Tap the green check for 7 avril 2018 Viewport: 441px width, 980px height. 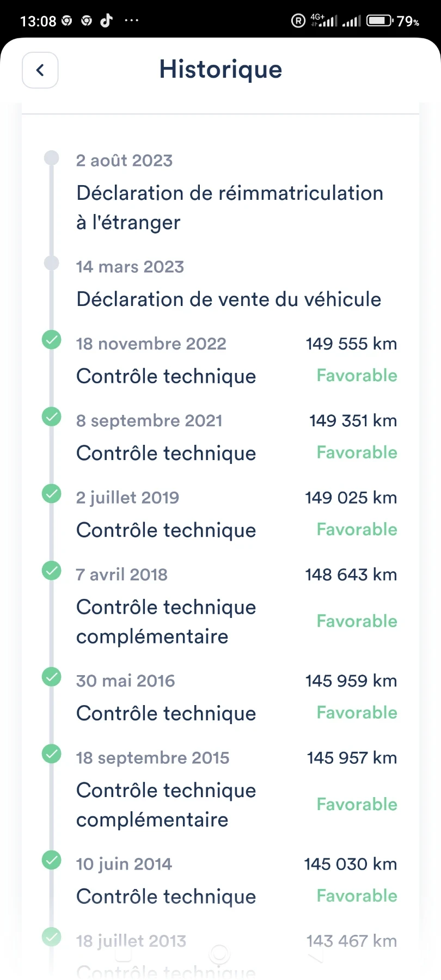coord(52,571)
